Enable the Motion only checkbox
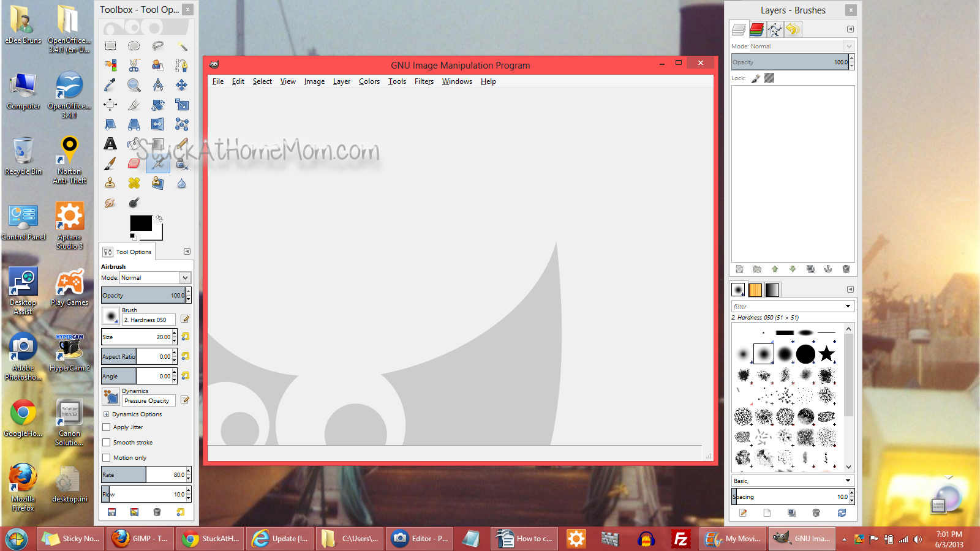 point(107,457)
